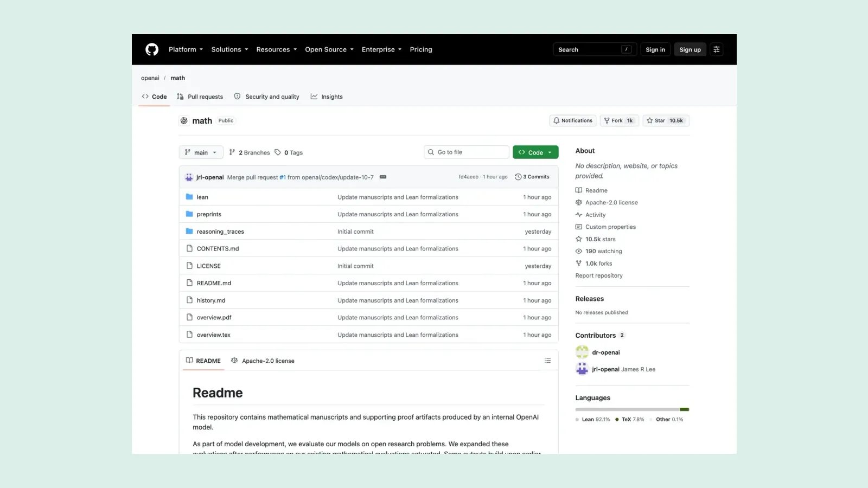Expand the green Code dropdown button
Viewport: 868px width, 488px height.
535,152
